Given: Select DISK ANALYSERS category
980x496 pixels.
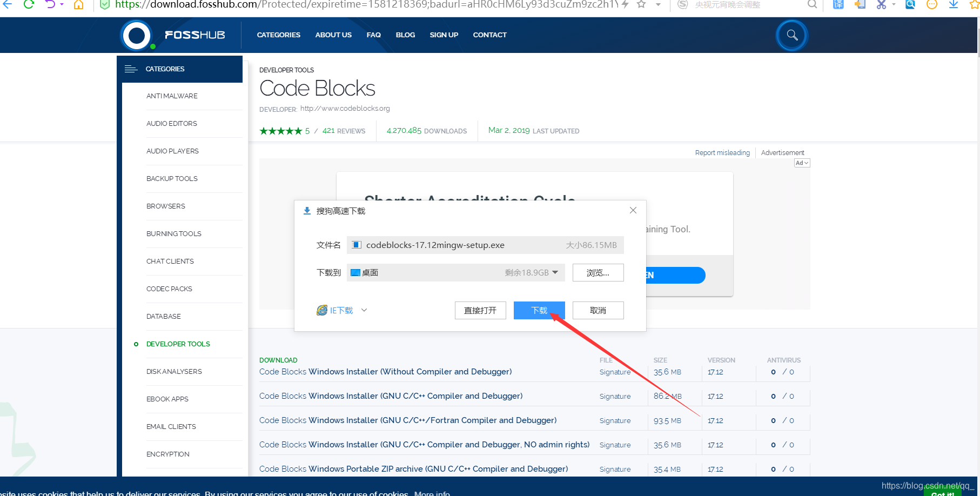Looking at the screenshot, I should pos(174,371).
